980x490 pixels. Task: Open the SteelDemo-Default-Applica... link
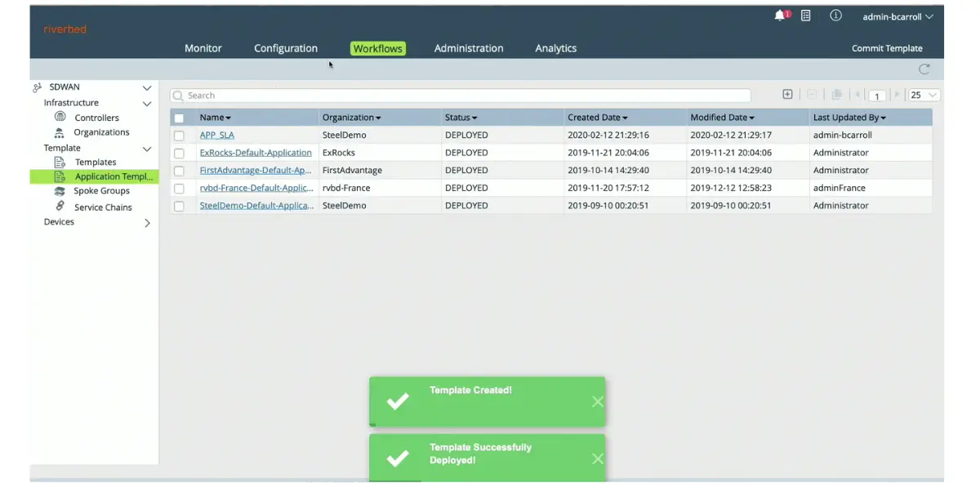[x=256, y=206]
